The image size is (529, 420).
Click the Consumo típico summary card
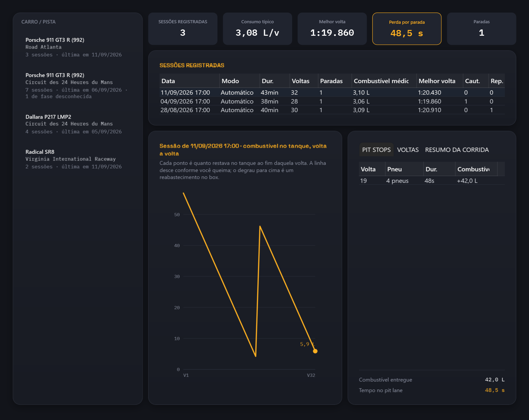click(257, 29)
